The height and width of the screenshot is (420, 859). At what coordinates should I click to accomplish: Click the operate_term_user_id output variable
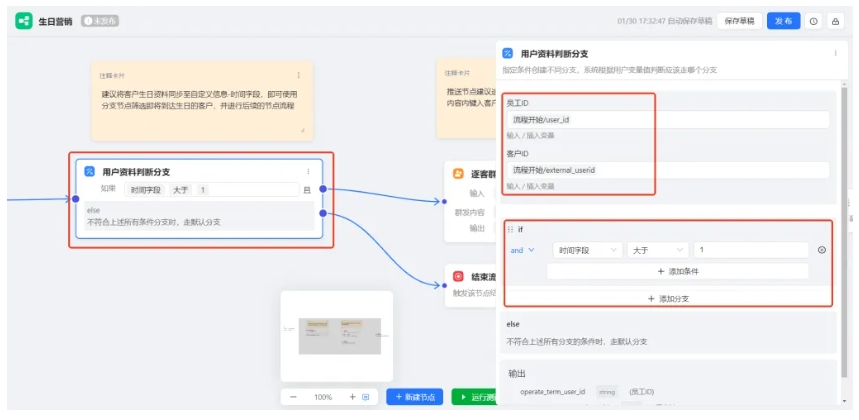552,392
